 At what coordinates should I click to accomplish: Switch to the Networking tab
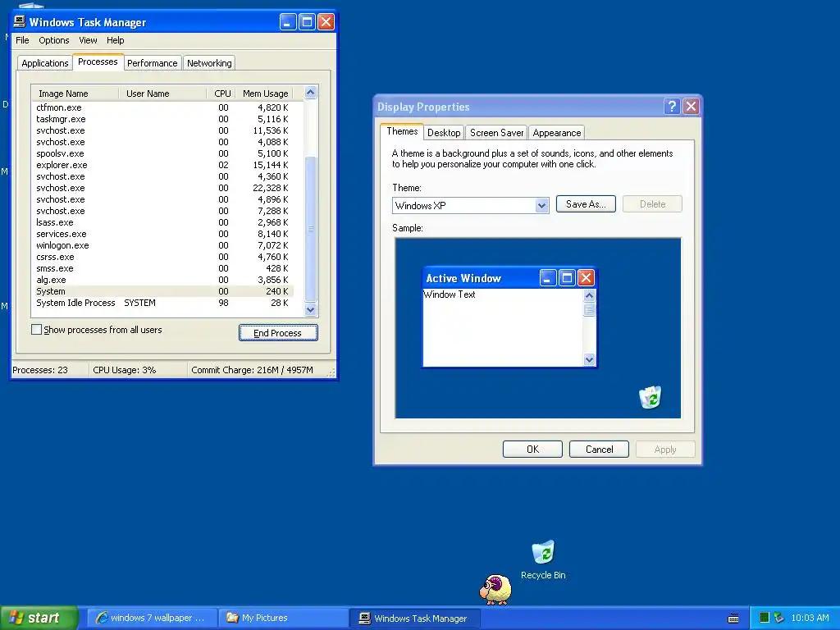(209, 63)
